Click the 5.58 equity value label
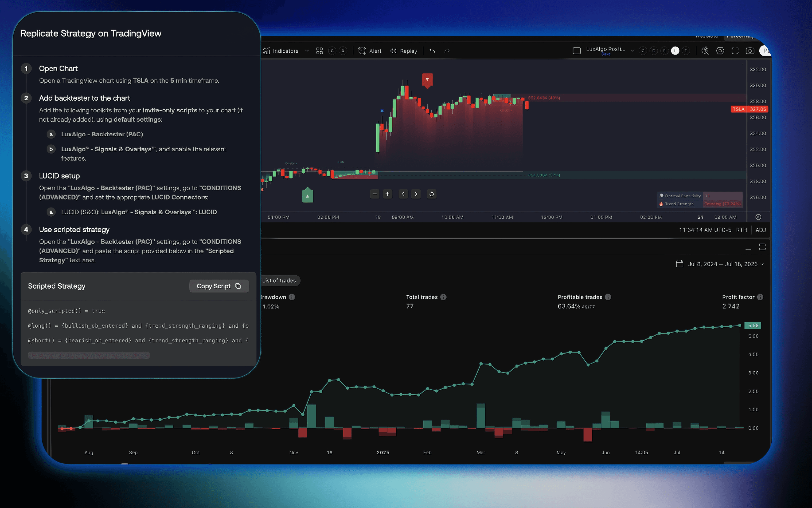Image resolution: width=812 pixels, height=508 pixels. (753, 325)
